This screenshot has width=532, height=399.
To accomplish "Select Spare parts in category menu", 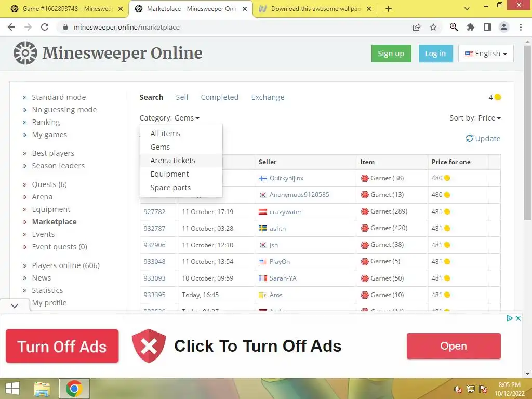I will [x=181, y=188].
